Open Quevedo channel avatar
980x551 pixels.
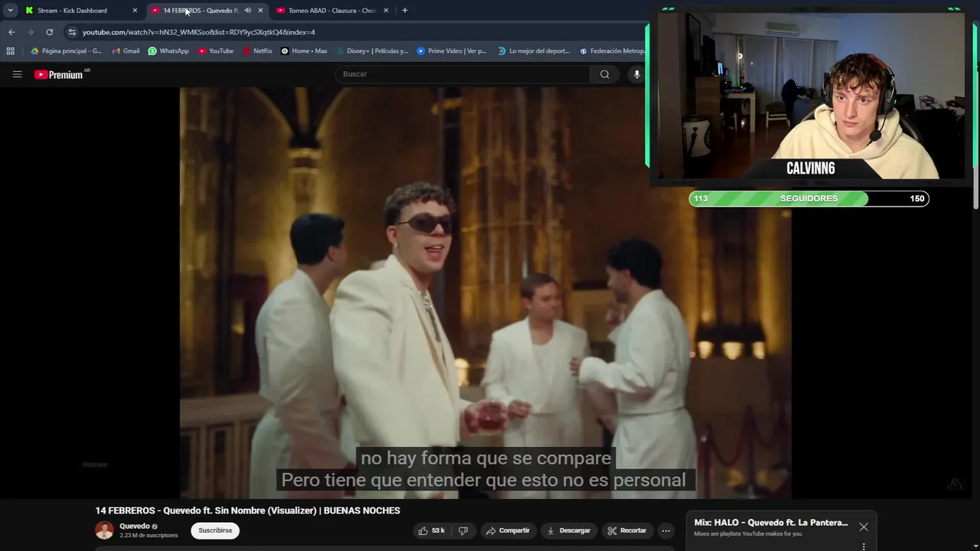point(104,530)
